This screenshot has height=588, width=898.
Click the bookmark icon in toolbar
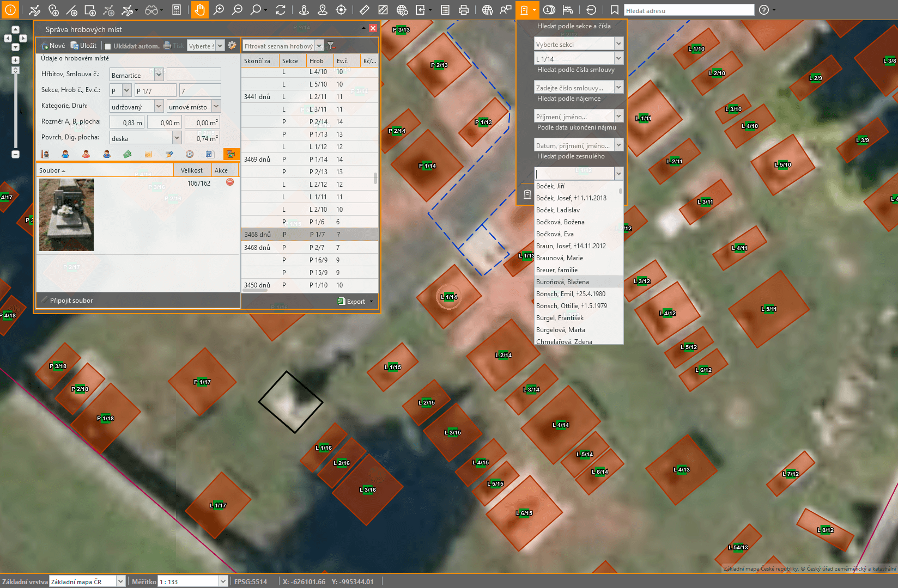coord(614,10)
